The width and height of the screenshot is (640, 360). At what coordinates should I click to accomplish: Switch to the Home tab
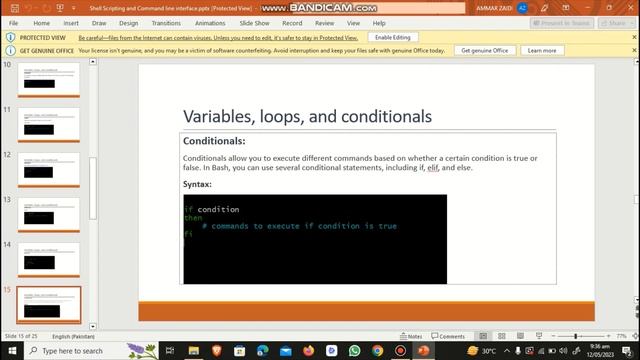coord(41,23)
